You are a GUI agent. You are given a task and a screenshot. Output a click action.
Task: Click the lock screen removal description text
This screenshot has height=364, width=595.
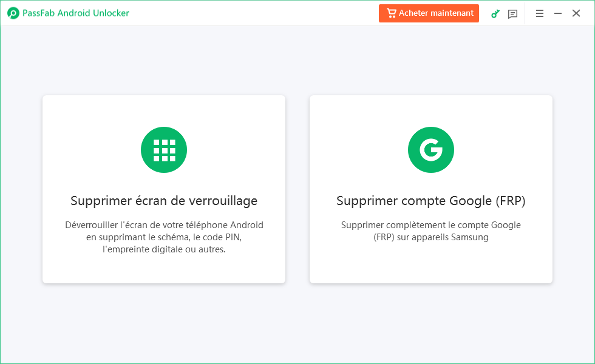[164, 237]
